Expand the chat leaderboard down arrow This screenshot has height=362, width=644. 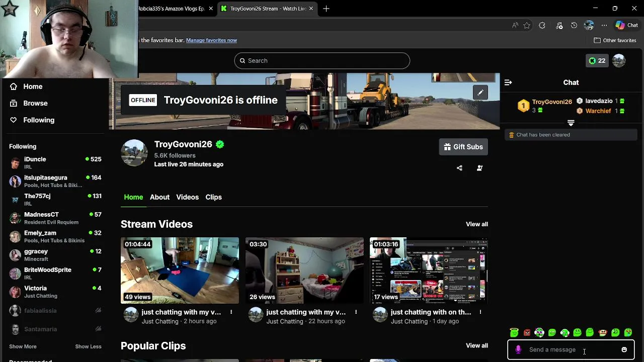571,123
